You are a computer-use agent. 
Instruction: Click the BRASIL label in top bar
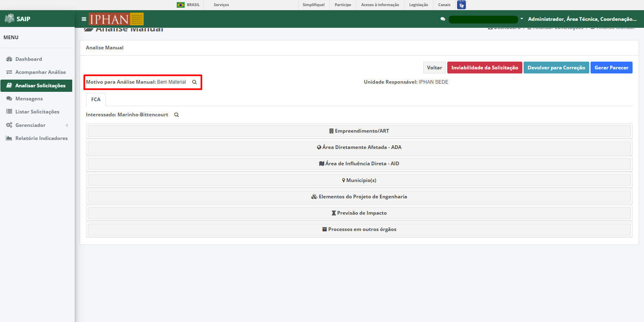click(193, 5)
